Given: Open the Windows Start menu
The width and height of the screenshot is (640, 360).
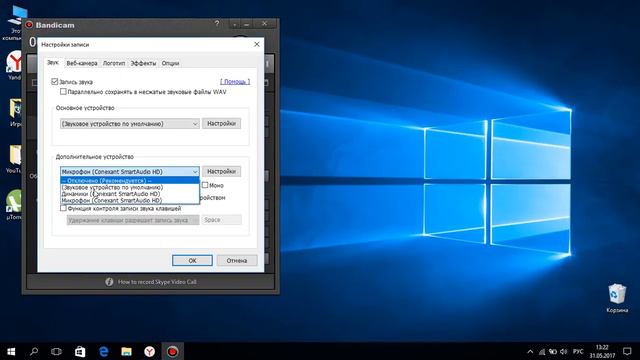Looking at the screenshot, I should point(11,351).
